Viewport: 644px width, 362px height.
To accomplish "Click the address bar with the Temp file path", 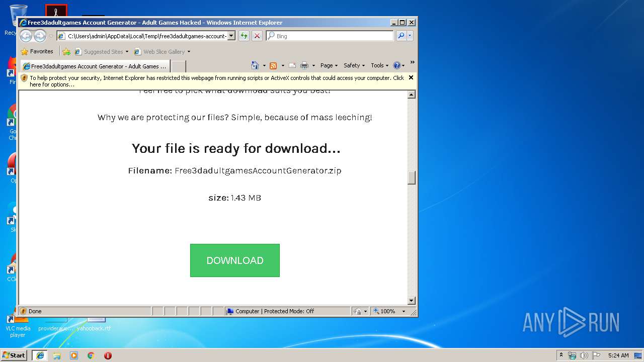I will (142, 36).
